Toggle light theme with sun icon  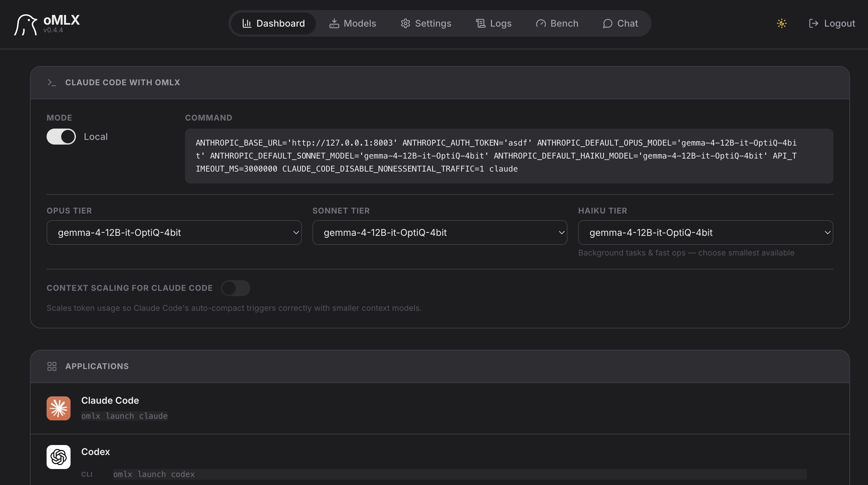[x=782, y=23]
